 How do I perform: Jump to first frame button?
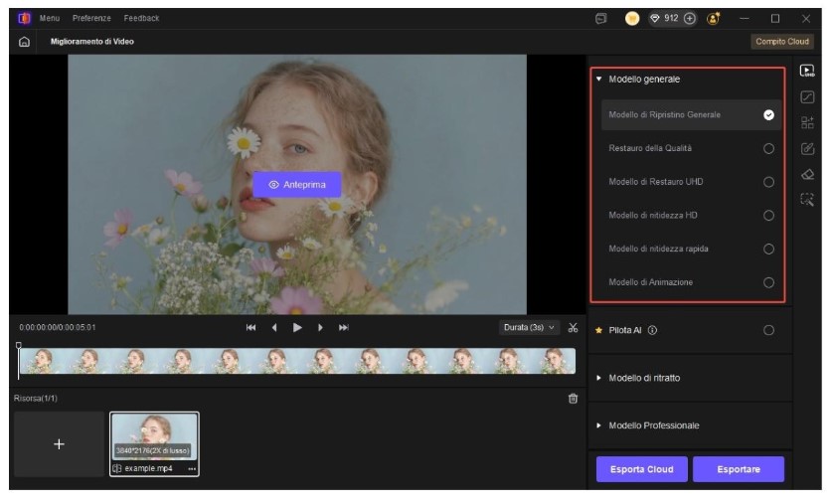point(250,328)
